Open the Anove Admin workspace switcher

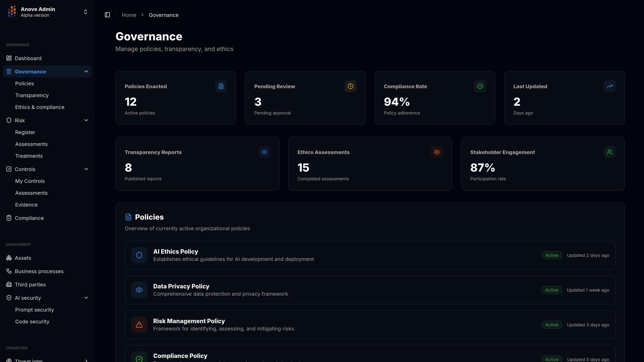click(x=85, y=12)
